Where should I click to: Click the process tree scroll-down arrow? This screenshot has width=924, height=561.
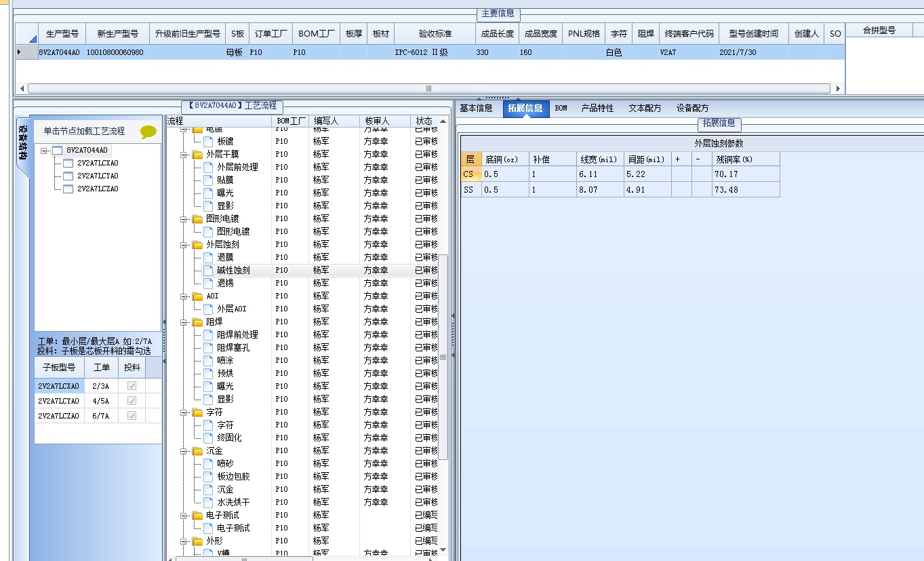coord(443,550)
